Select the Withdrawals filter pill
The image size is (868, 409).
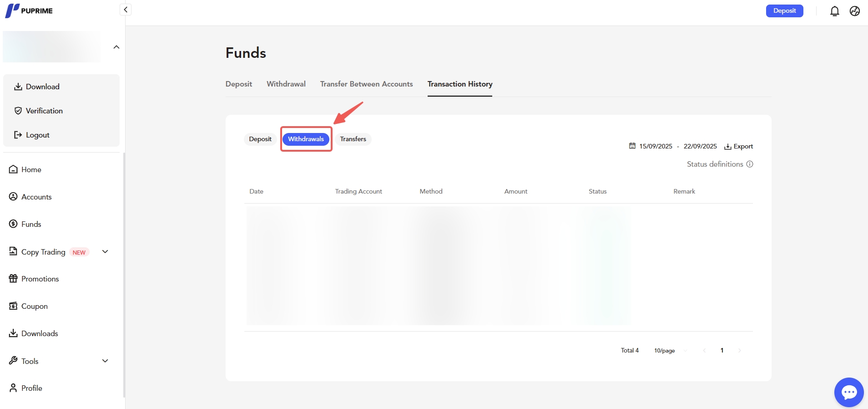(x=306, y=139)
